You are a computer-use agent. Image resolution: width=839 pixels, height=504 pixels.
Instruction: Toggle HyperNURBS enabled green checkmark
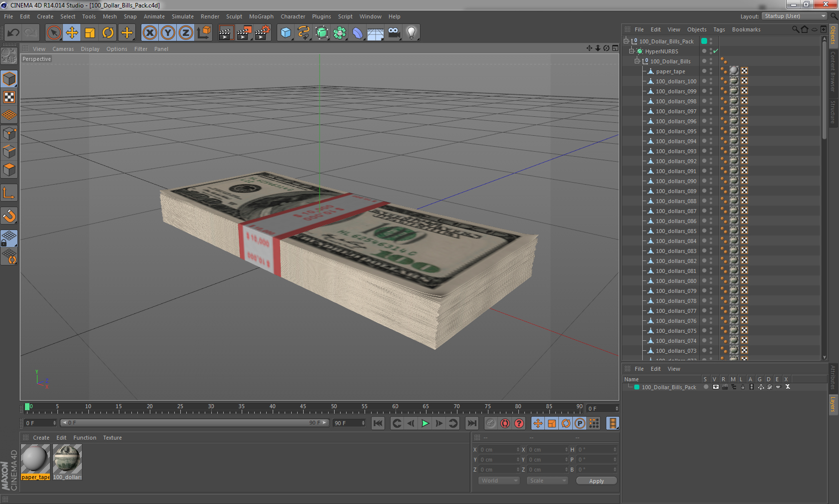716,51
